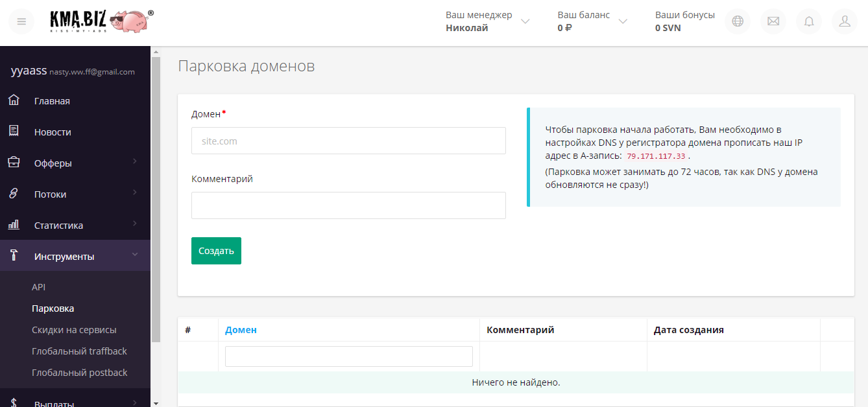This screenshot has width=868, height=407.
Task: Click the Создать button
Action: (x=216, y=250)
